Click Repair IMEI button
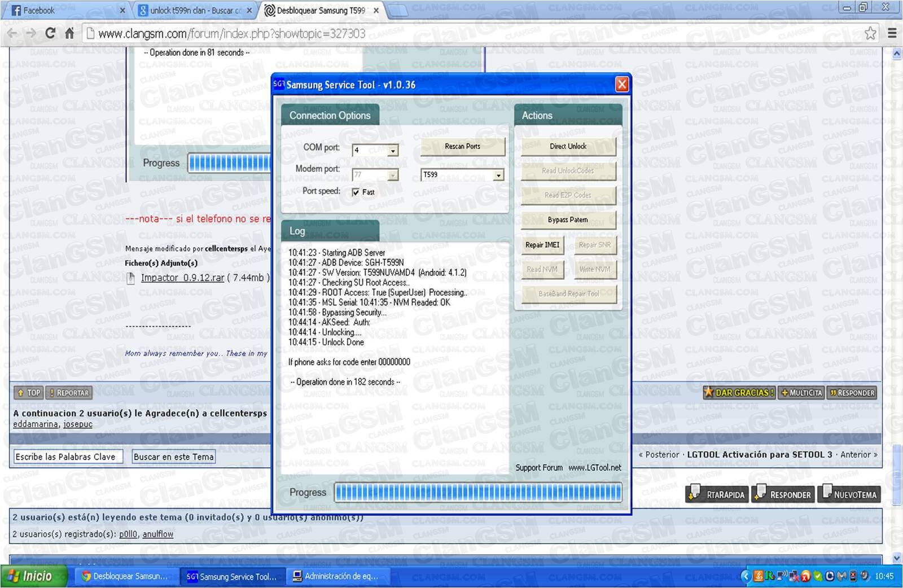The image size is (903, 588). tap(542, 245)
